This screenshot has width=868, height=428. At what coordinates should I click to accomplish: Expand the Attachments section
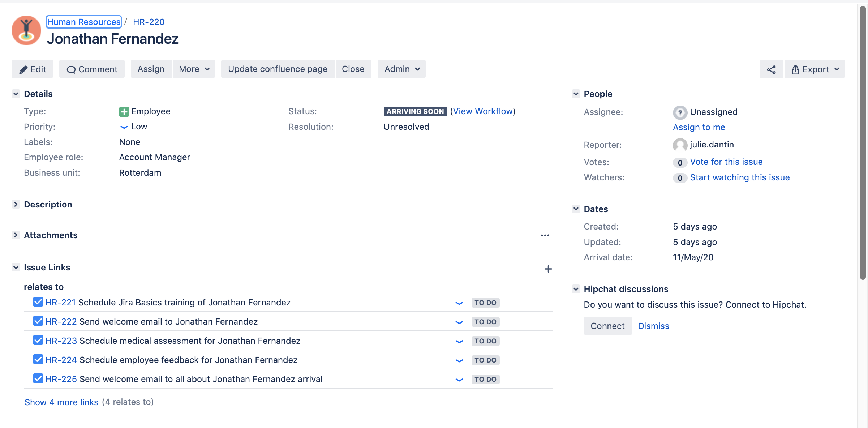point(16,235)
